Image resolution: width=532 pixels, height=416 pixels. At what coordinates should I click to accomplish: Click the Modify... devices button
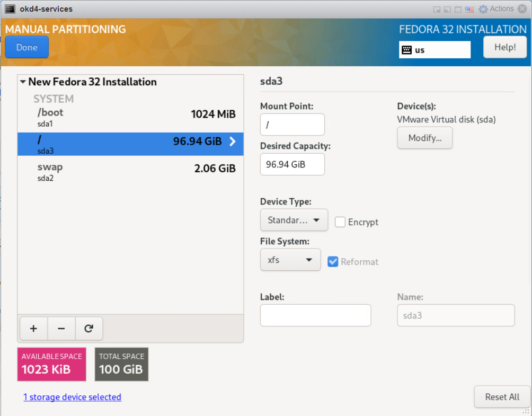click(x=425, y=138)
